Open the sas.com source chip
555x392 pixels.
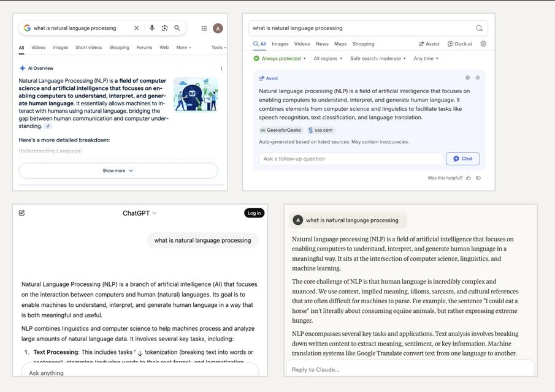tap(320, 130)
